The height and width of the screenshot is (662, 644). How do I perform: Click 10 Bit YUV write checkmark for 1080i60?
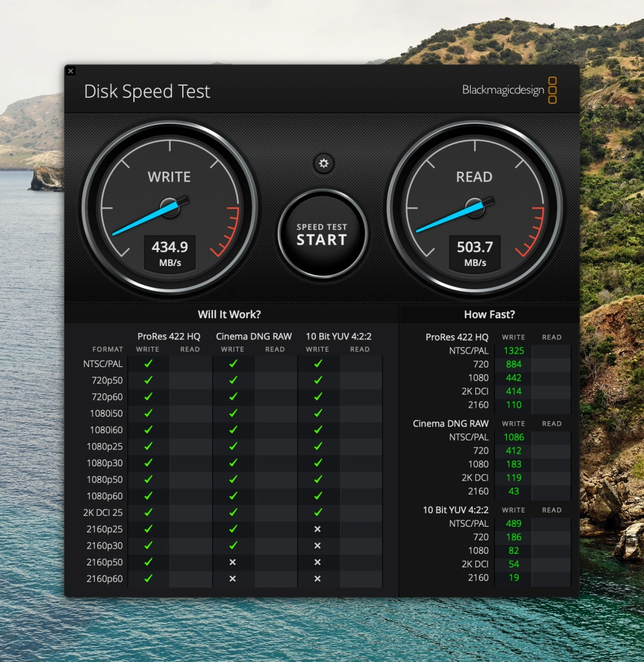(x=318, y=430)
